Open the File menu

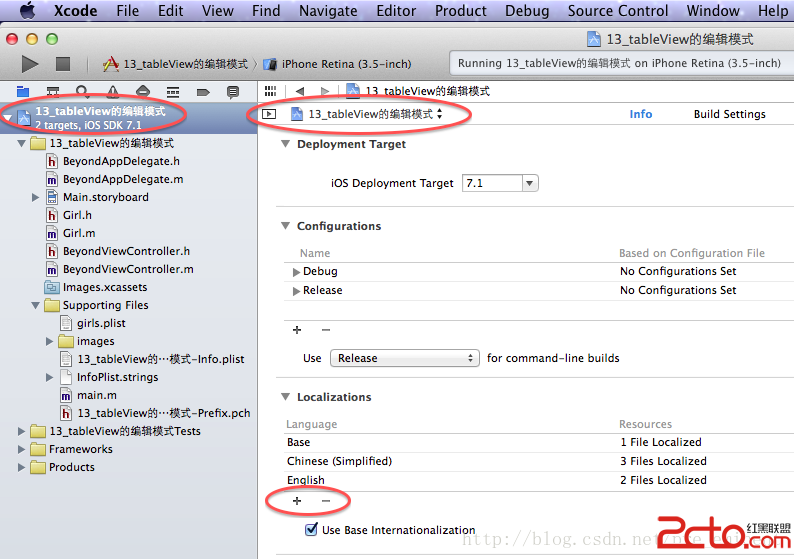pyautogui.click(x=128, y=10)
